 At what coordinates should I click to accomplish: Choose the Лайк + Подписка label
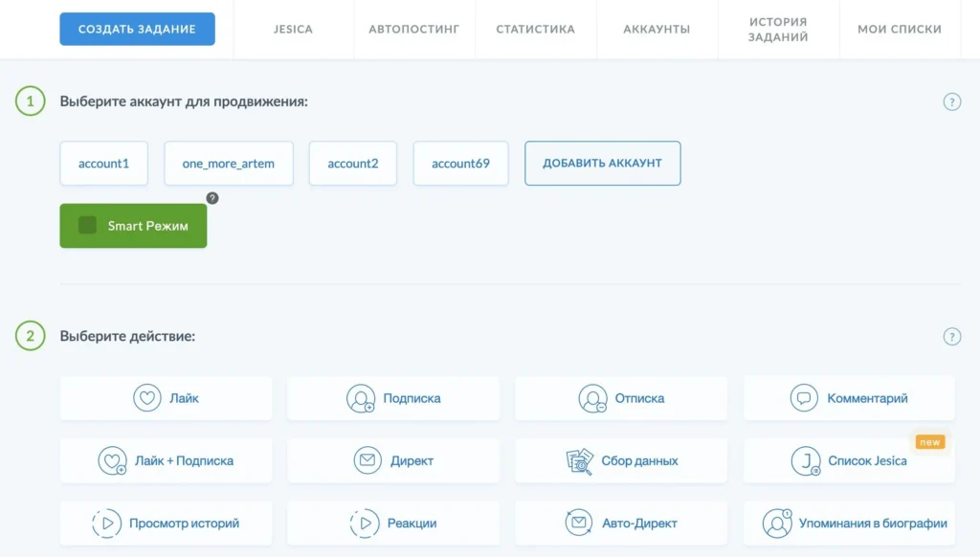point(185,460)
